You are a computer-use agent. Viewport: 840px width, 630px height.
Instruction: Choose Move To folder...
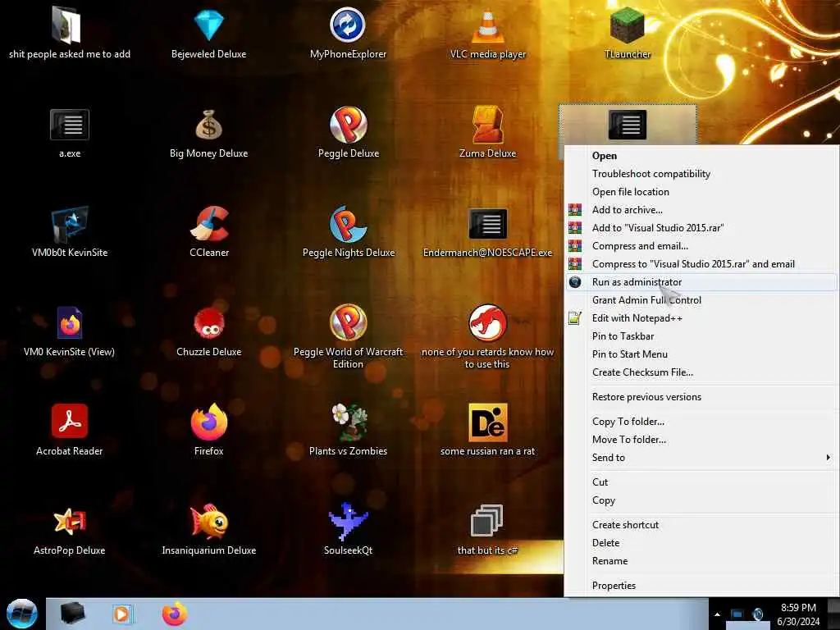[702, 440]
